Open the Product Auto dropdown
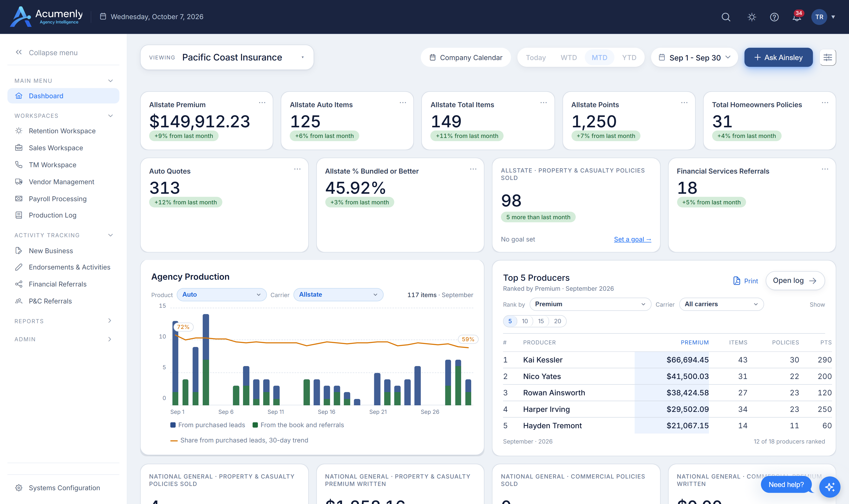The width and height of the screenshot is (849, 504). [x=221, y=295]
